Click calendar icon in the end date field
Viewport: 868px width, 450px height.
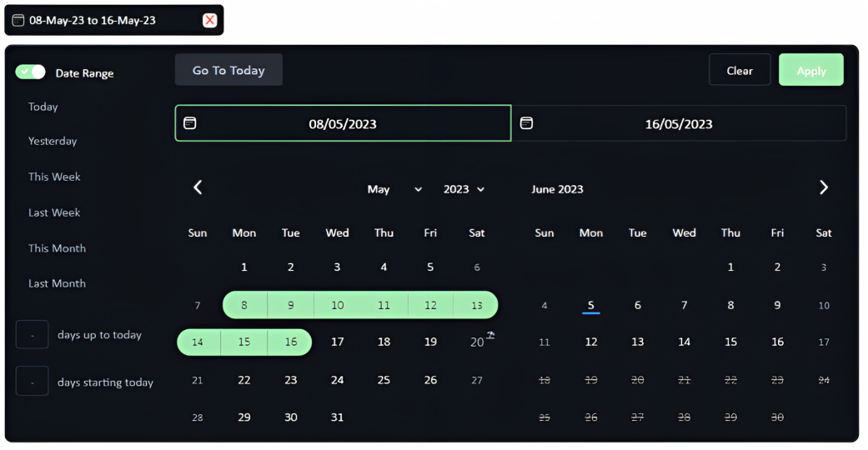[526, 123]
